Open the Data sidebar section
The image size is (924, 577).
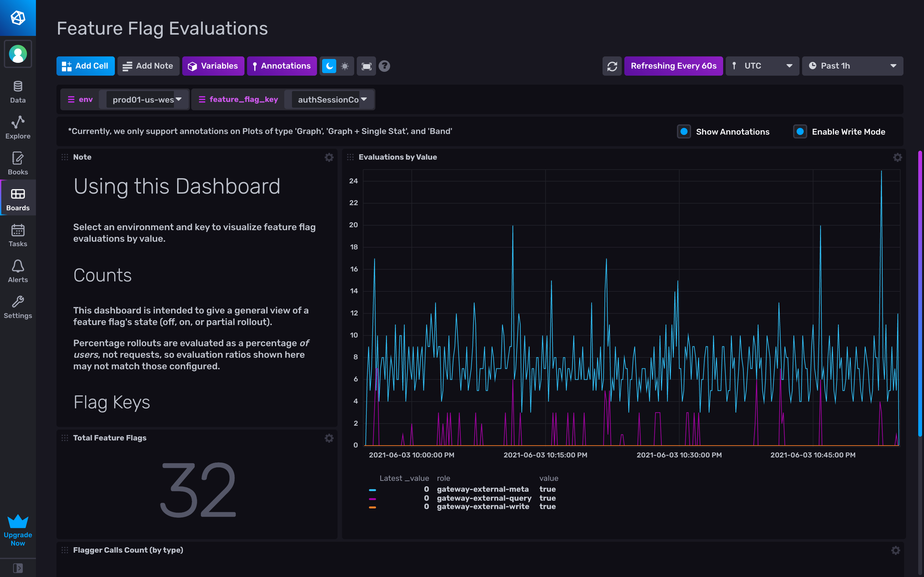pos(18,92)
